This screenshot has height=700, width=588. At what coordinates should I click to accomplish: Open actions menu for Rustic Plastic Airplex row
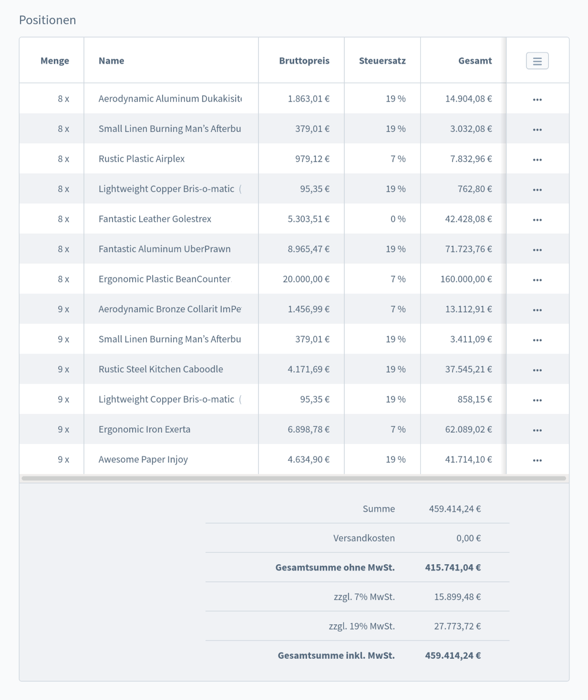pos(537,159)
